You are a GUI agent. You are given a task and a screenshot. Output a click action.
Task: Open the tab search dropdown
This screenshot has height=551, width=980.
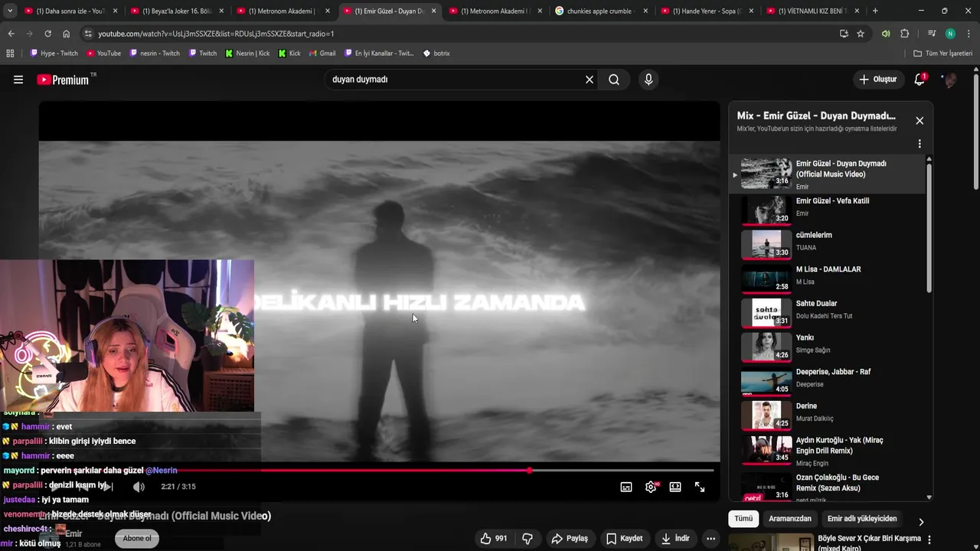point(9,11)
